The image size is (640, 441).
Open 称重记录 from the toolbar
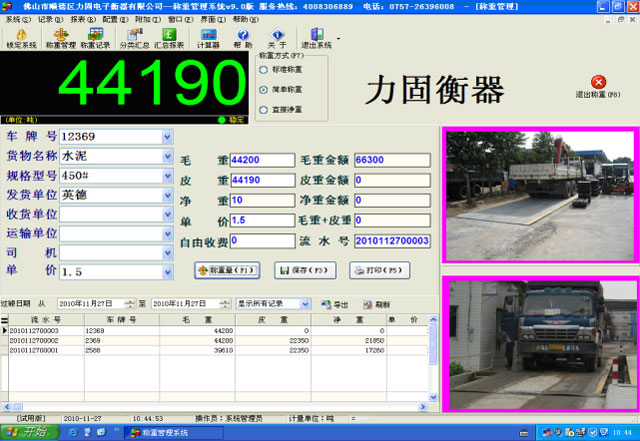pos(95,38)
